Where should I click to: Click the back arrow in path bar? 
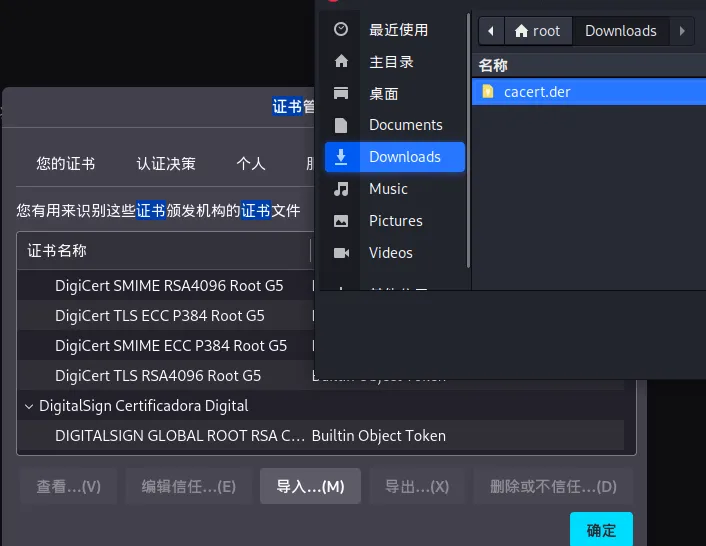click(491, 31)
